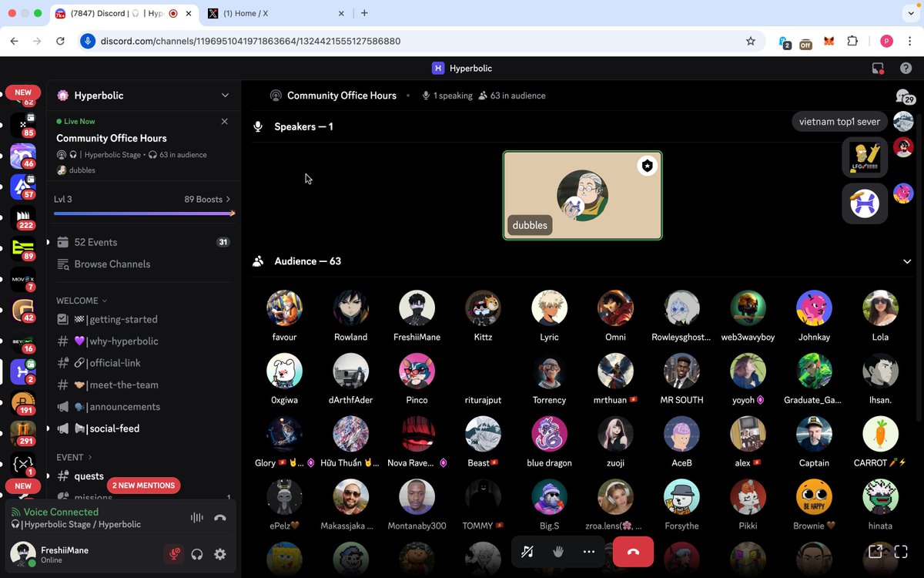Open server icon with 191 badge

click(22, 402)
